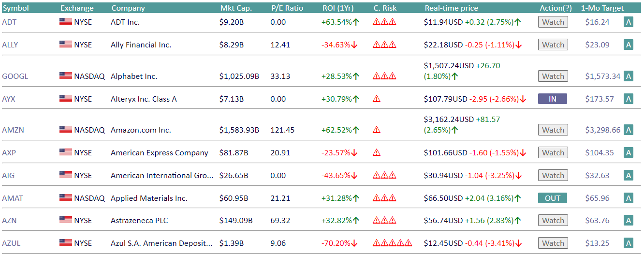
Task: Toggle the 'OUT' action for Applied Materials
Action: click(552, 198)
